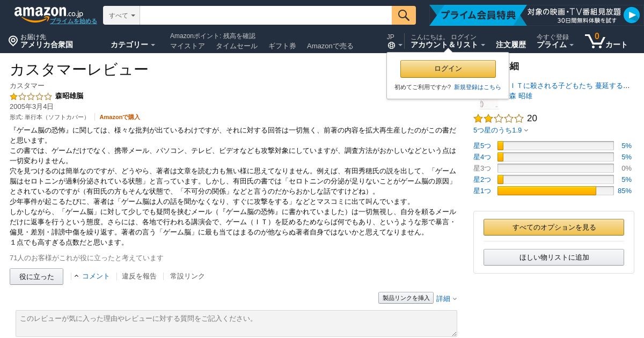Click the blue play button in Prime banner
The image size is (644, 338).
click(631, 15)
